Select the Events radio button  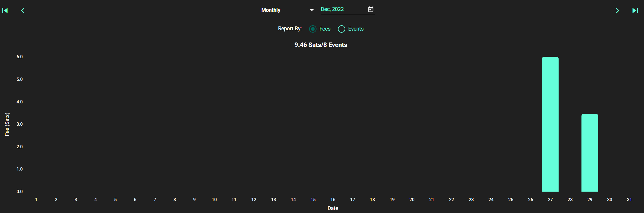point(341,29)
